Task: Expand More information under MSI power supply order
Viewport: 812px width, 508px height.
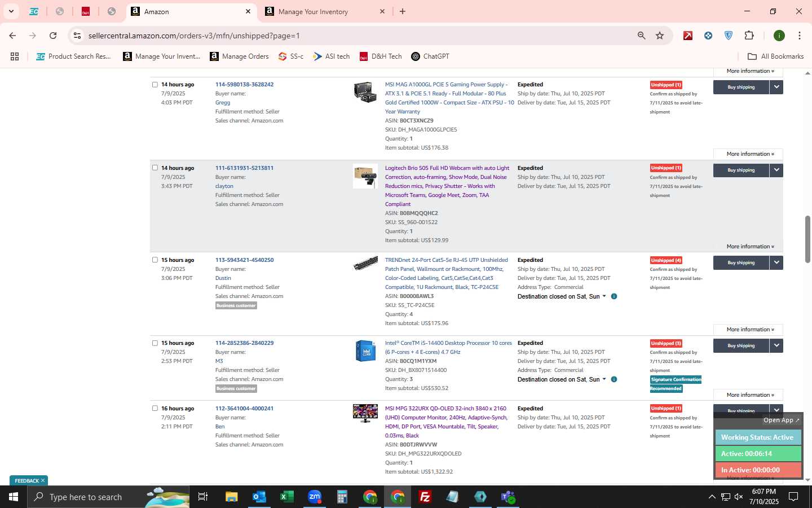Action: [x=748, y=154]
